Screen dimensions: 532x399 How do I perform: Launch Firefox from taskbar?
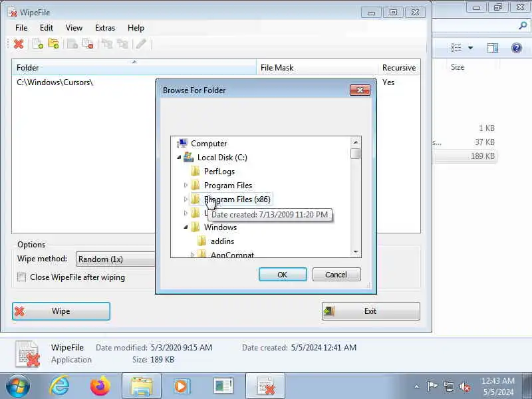click(x=100, y=386)
